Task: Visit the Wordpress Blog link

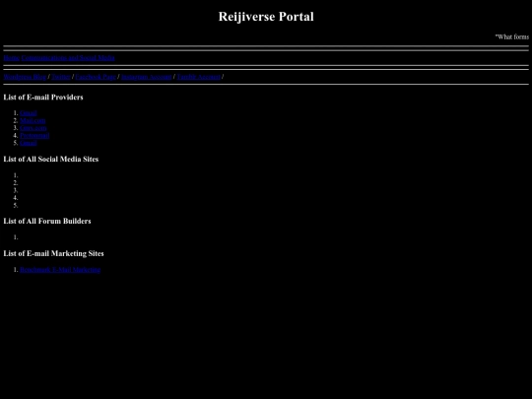Action: 25,77
